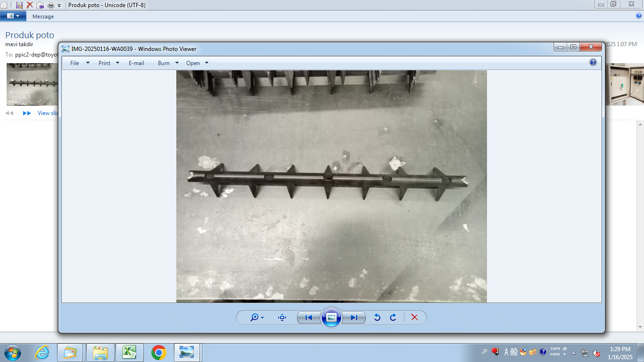
Task: Click the network icon in the system tray
Action: click(x=585, y=353)
